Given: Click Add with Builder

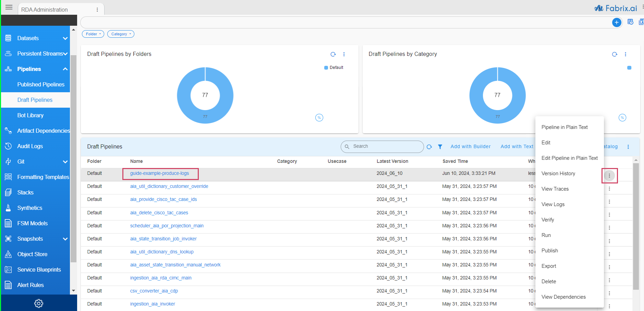Looking at the screenshot, I should coord(470,146).
